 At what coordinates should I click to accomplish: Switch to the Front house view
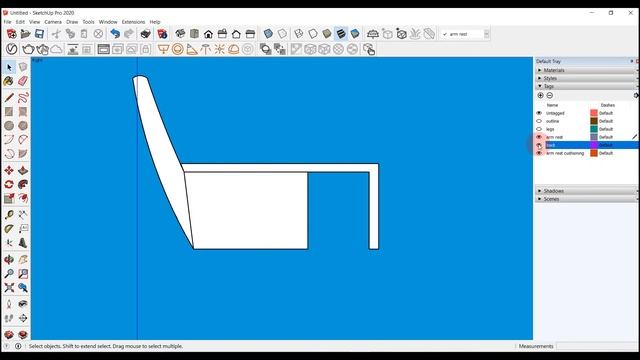[x=208, y=34]
